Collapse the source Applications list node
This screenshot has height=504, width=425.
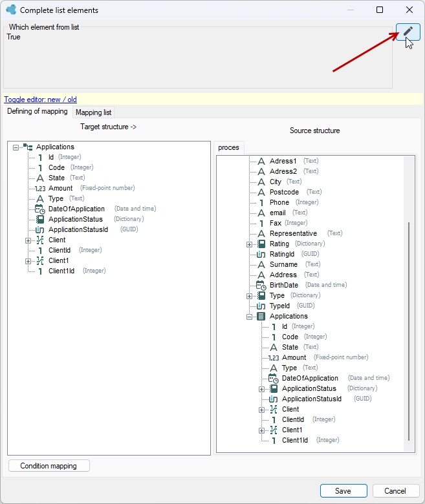click(249, 317)
